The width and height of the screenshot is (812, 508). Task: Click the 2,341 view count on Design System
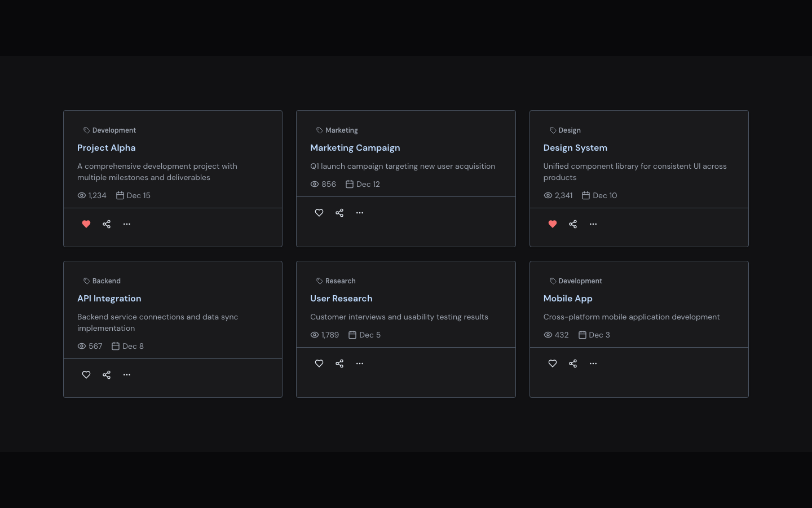563,195
